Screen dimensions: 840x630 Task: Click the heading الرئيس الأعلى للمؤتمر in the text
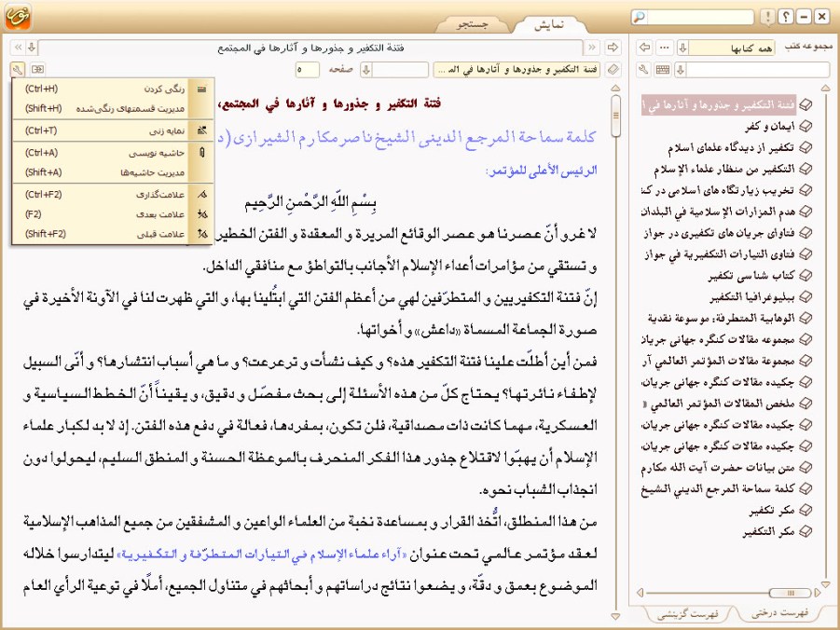point(541,171)
